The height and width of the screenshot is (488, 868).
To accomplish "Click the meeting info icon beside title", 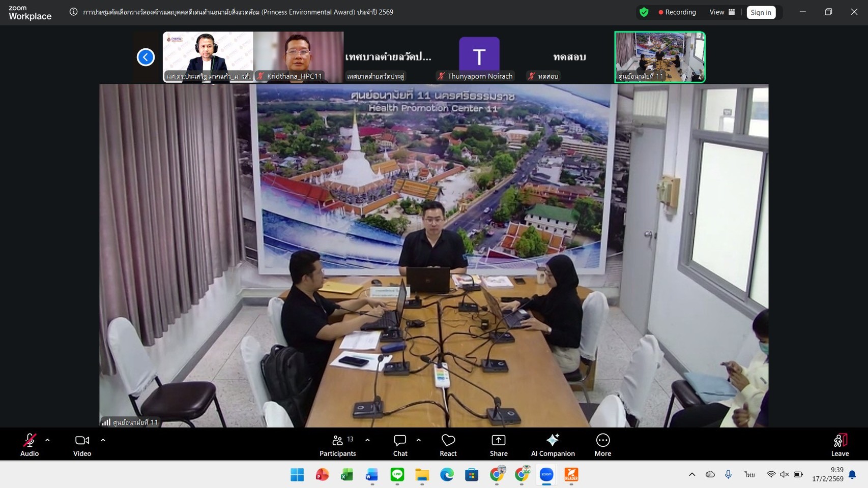I will [74, 12].
